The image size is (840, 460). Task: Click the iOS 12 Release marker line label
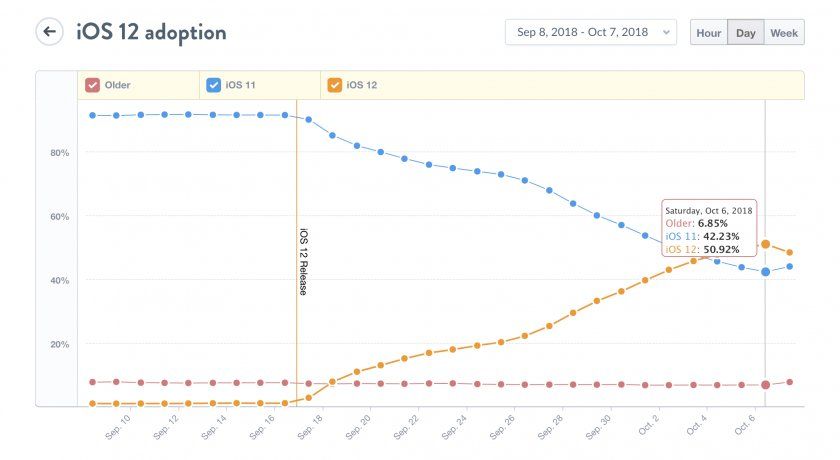[303, 261]
